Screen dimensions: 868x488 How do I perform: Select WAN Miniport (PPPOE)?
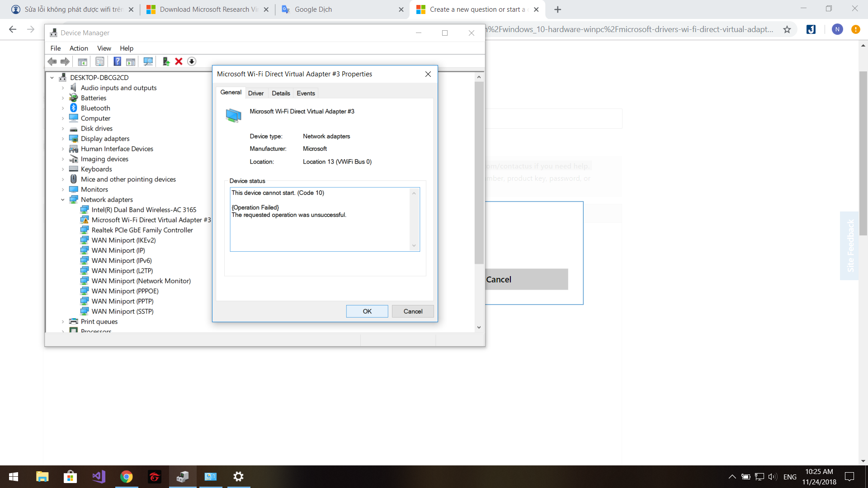(x=125, y=291)
